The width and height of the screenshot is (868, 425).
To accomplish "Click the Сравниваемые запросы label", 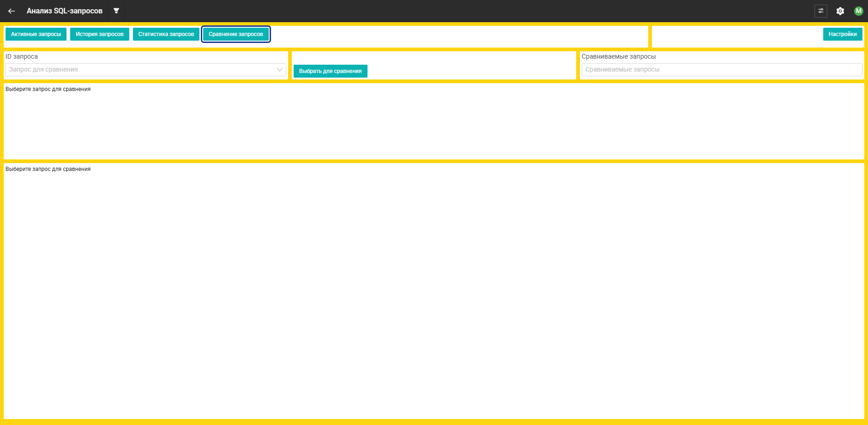I will [619, 56].
